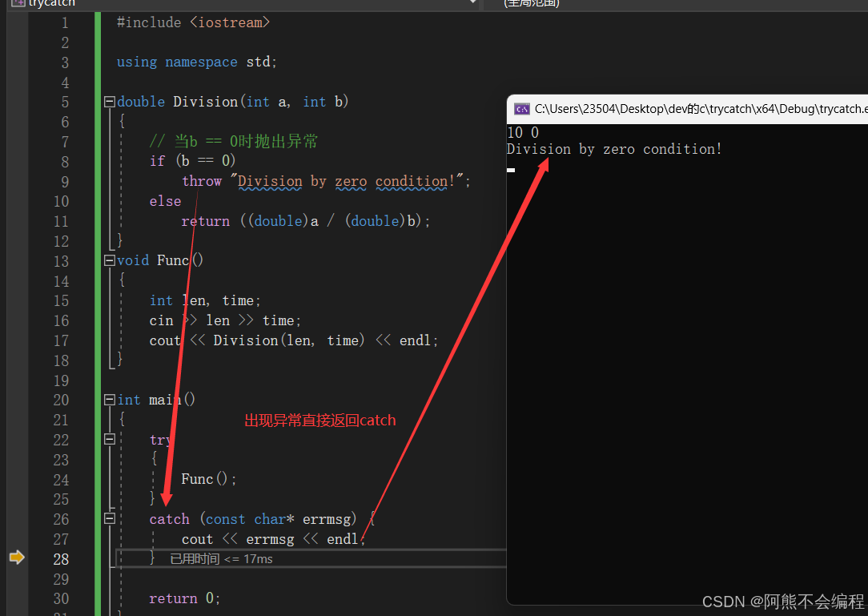Click line number 20 in the gutter
868x616 pixels.
(x=61, y=400)
